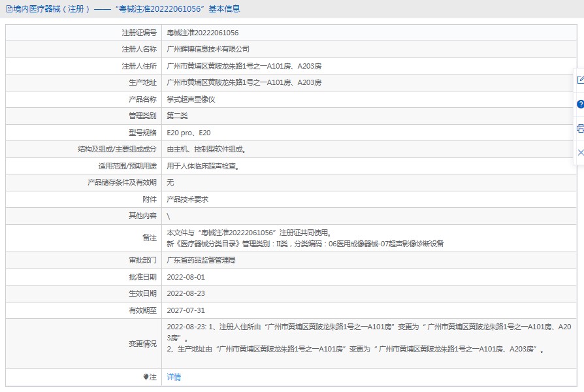Click the 产品技术要求 attachment text
The height and width of the screenshot is (392, 584).
coord(187,199)
